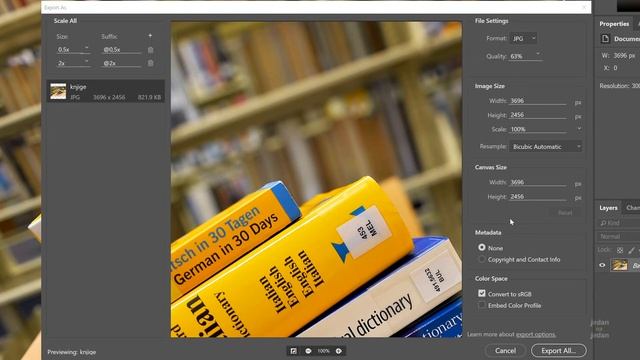
Task: Close the Export As dialog
Action: [x=584, y=7]
